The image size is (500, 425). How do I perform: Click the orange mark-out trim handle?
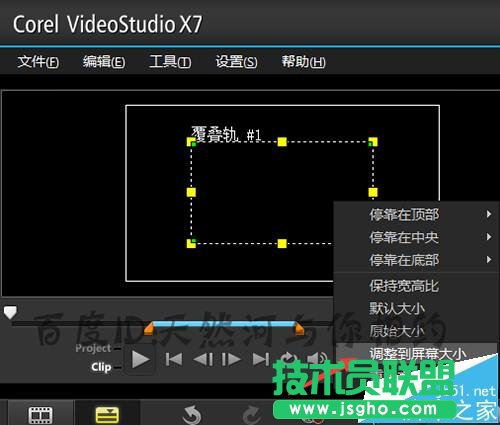(x=299, y=329)
